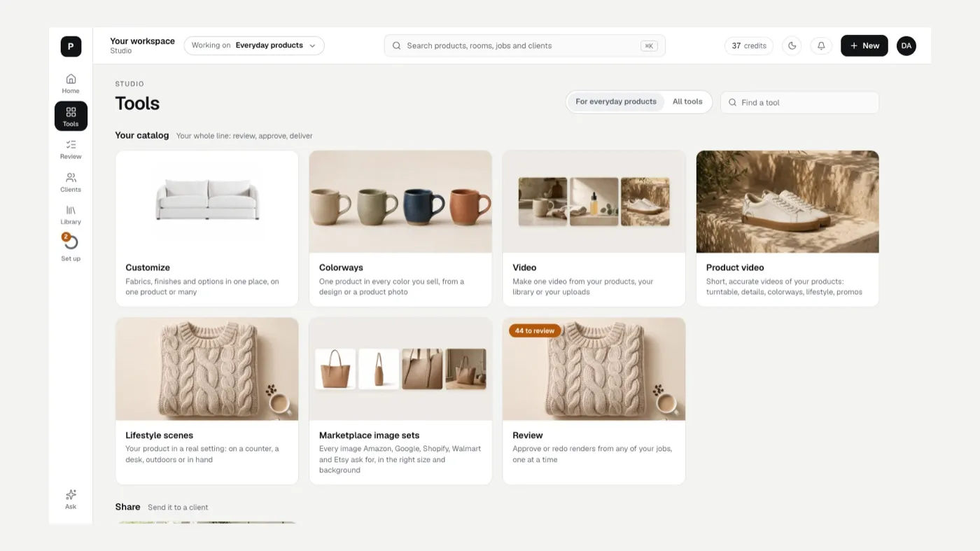
Task: Open the Product video sneaker thumbnail
Action: click(787, 202)
